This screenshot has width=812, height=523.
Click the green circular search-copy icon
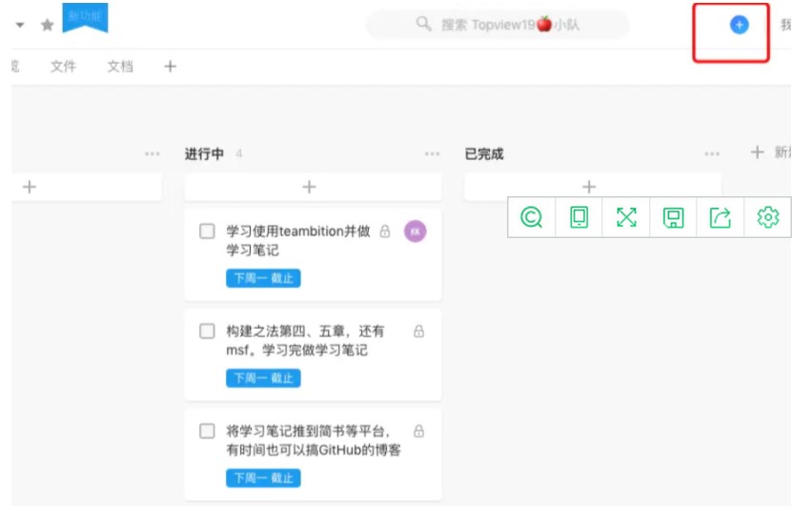pos(531,217)
